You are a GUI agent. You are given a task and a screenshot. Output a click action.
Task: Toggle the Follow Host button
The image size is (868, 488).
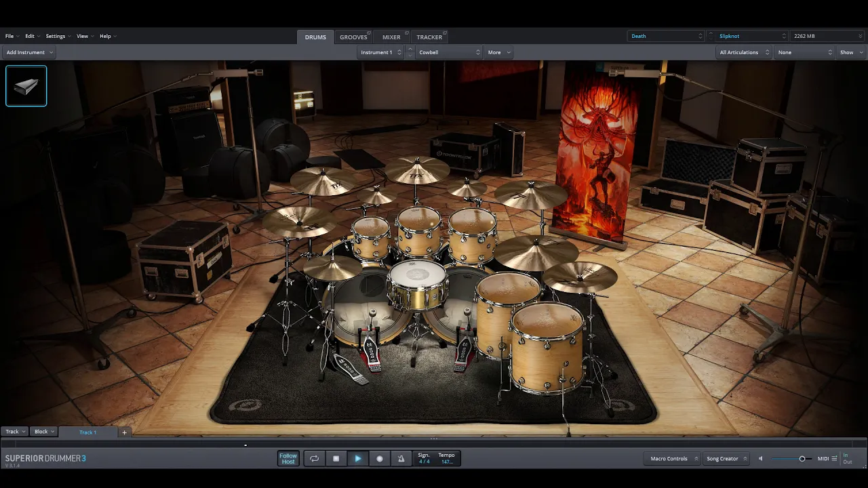point(288,459)
